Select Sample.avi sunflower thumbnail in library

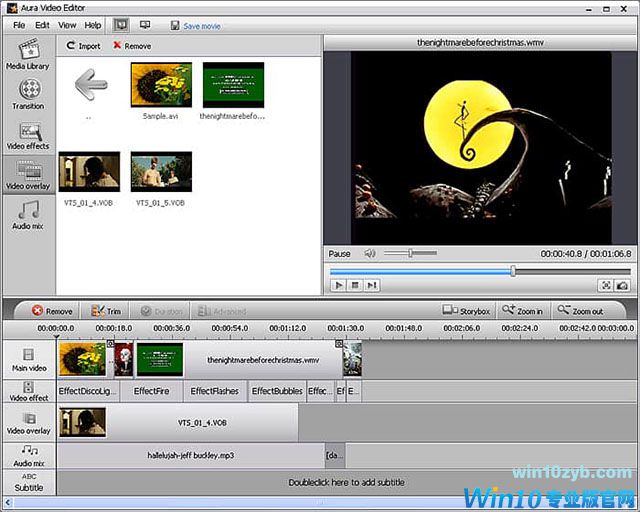pos(161,85)
